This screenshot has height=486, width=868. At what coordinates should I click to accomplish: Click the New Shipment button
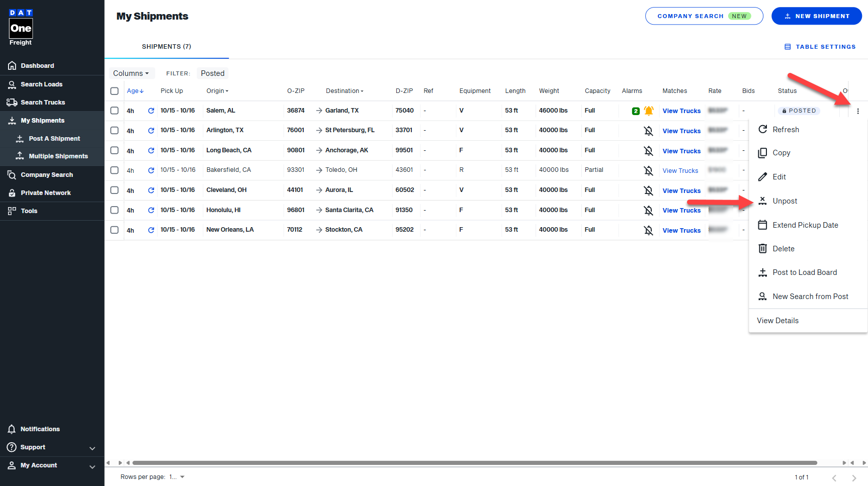tap(816, 16)
